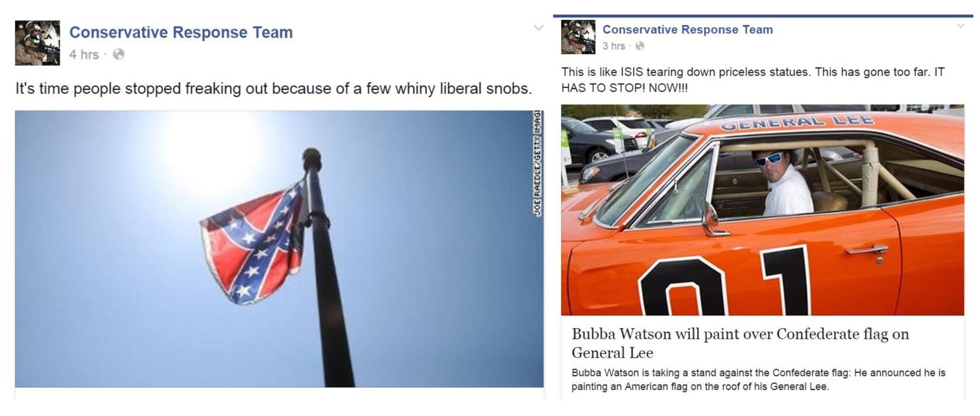Click the ISIS statues post text
This screenshot has height=416, width=980.
753,79
